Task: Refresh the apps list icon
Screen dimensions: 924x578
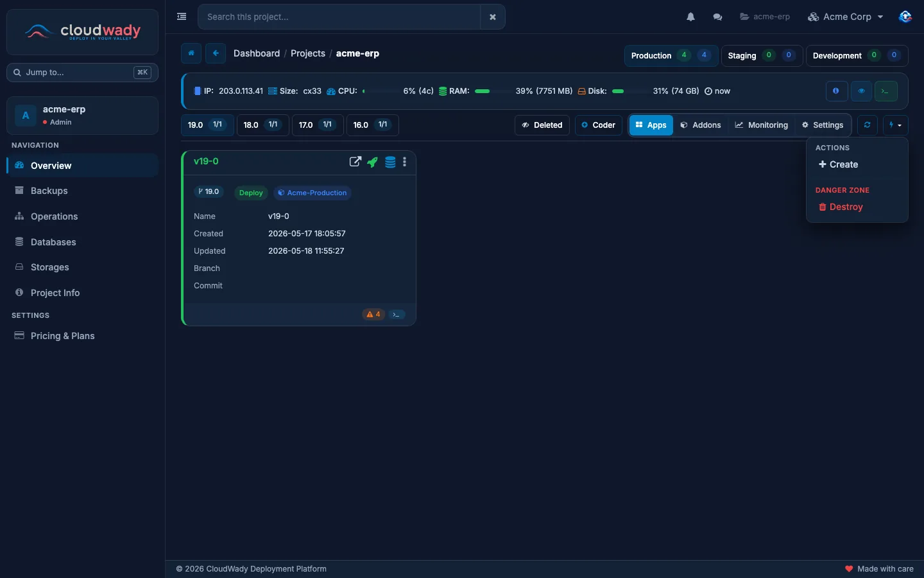Action: (867, 125)
